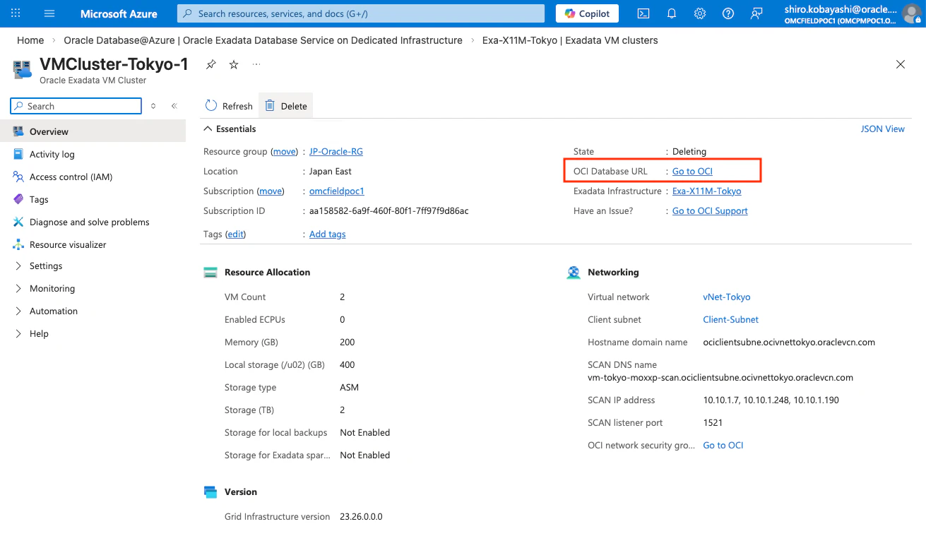Open the notifications bell
Image resolution: width=926 pixels, height=560 pixels.
click(x=672, y=13)
